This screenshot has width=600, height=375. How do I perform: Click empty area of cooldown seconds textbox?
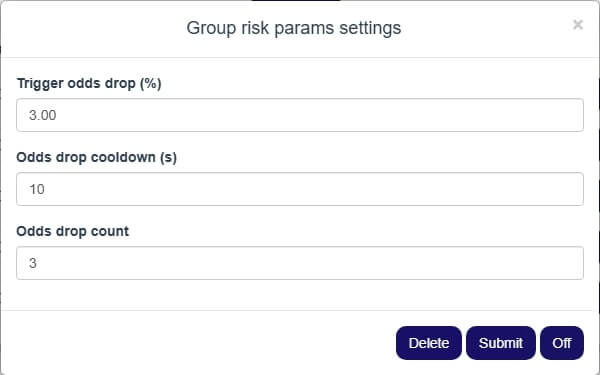click(x=314, y=189)
